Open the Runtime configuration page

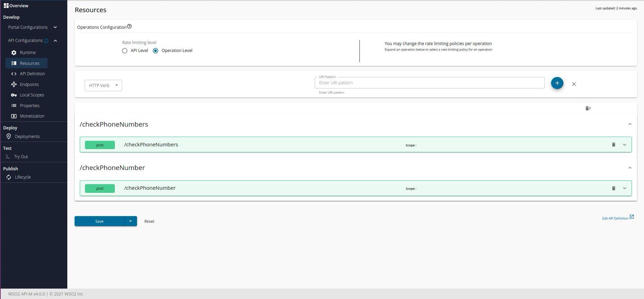27,53
